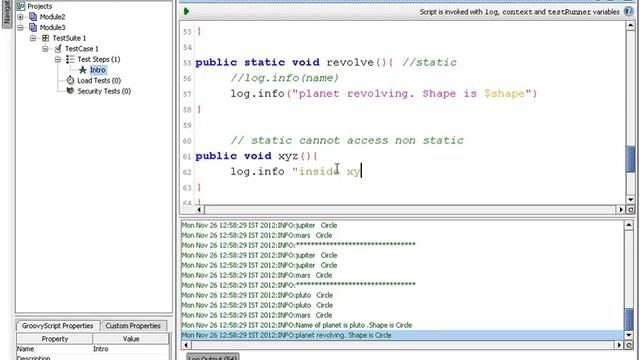Open script help with the question mark icon
640x360 pixels.
pos(629,12)
